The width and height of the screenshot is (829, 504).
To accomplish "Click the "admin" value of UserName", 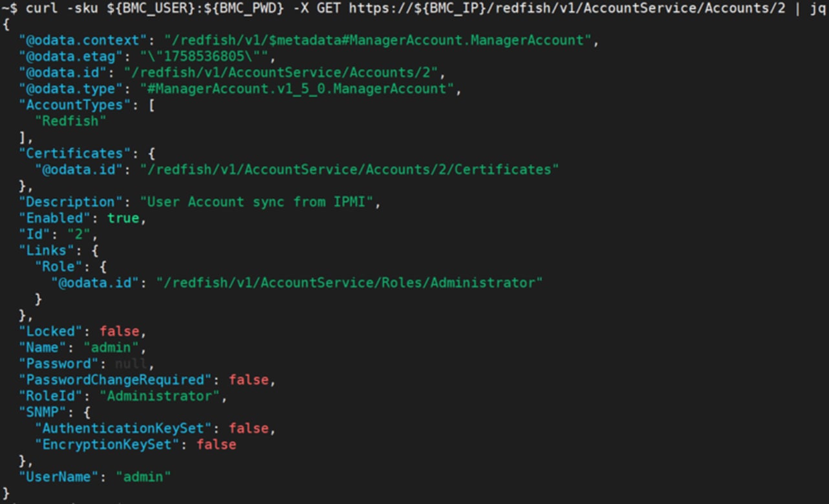I will [143, 476].
